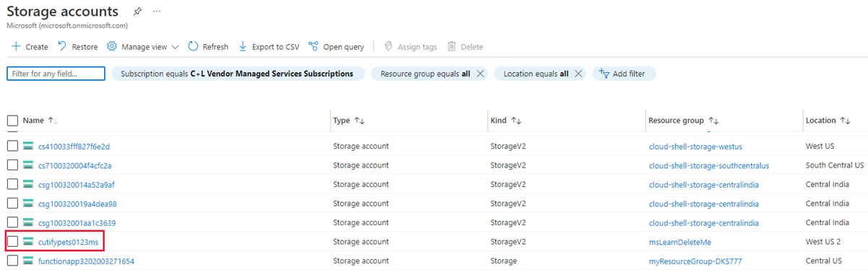Open the ellipsis more options menu
868x270 pixels.
[x=157, y=12]
